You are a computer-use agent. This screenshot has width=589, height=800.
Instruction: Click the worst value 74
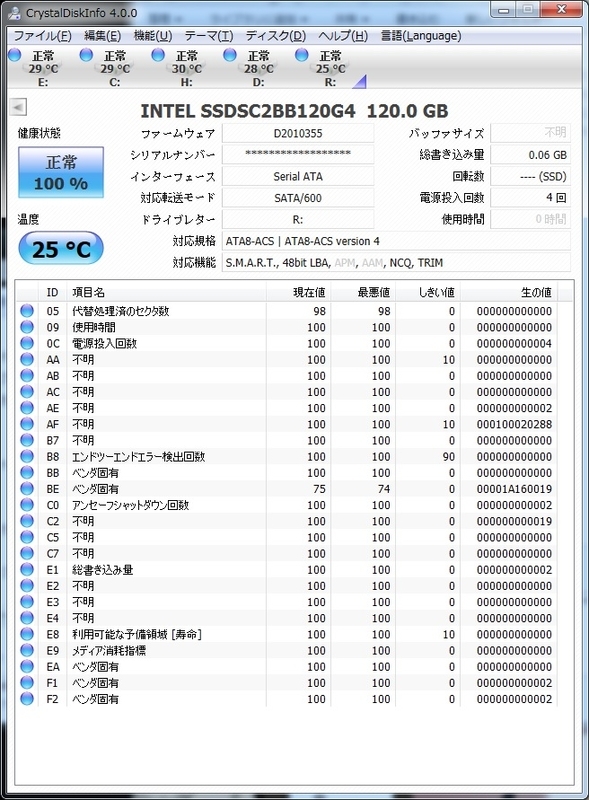click(x=384, y=489)
